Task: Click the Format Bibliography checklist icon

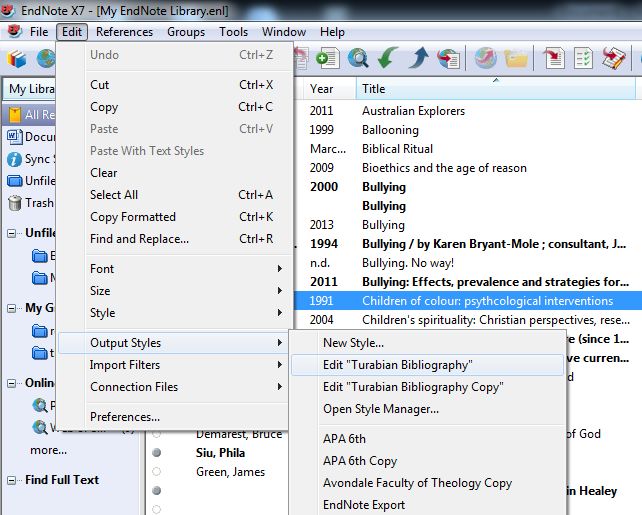Action: tap(583, 59)
